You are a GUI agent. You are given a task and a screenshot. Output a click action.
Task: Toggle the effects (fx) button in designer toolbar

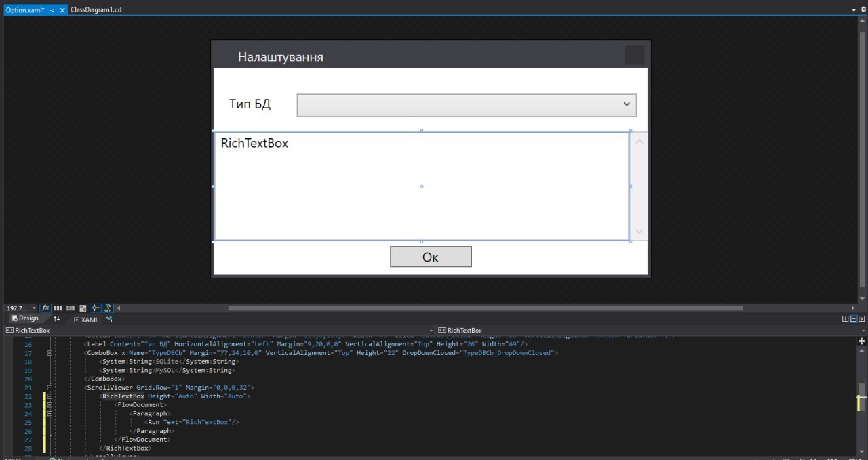(45, 308)
